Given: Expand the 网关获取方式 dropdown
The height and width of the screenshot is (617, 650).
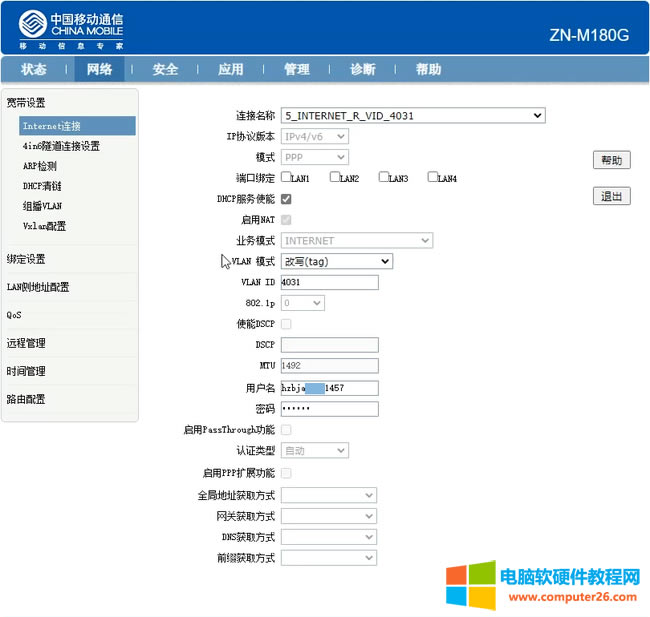Looking at the screenshot, I should (329, 516).
